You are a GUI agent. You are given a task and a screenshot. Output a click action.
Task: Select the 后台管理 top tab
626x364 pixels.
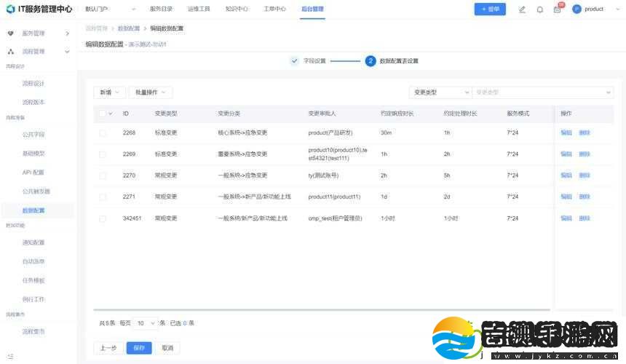(312, 9)
